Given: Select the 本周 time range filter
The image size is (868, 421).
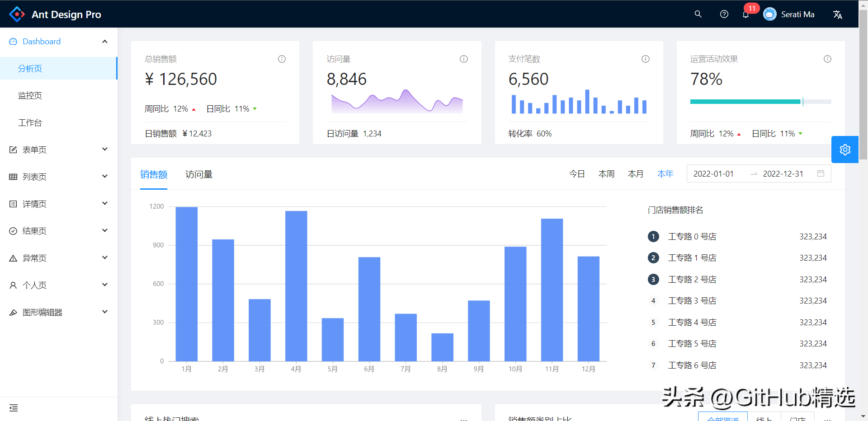Looking at the screenshot, I should 606,174.
